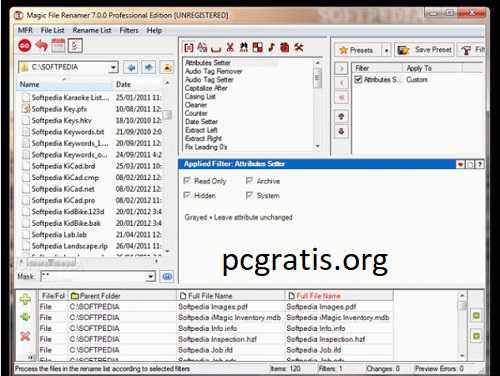Screen dimensions: 500x376
Task: Open the Help menu
Action: click(x=154, y=30)
